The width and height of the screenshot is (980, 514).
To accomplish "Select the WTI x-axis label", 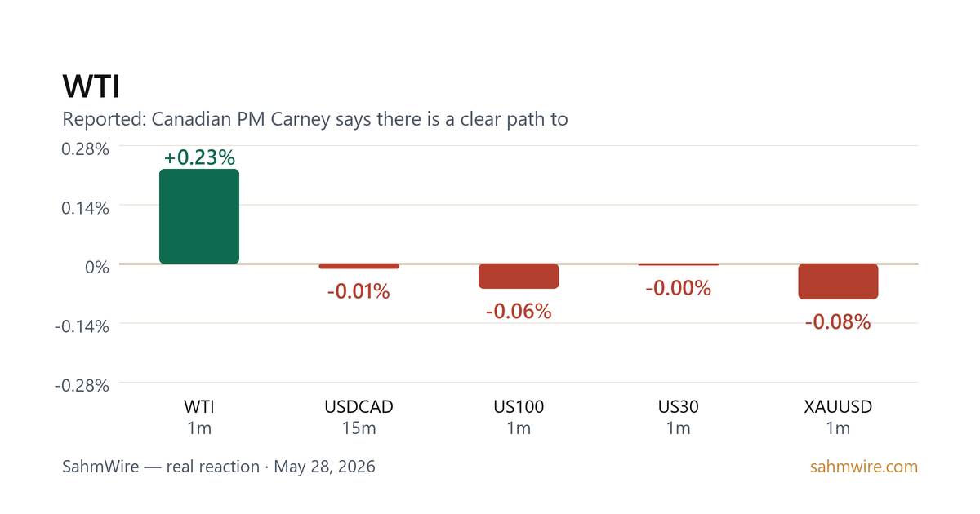I will [199, 406].
